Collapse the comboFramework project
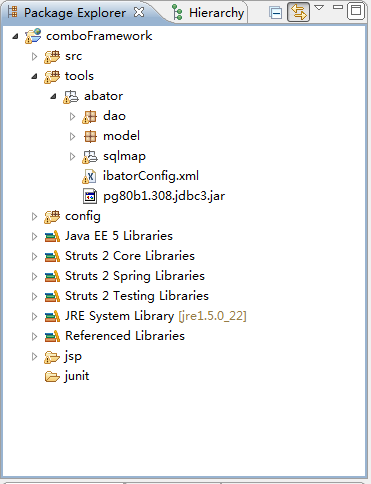 (x=15, y=36)
